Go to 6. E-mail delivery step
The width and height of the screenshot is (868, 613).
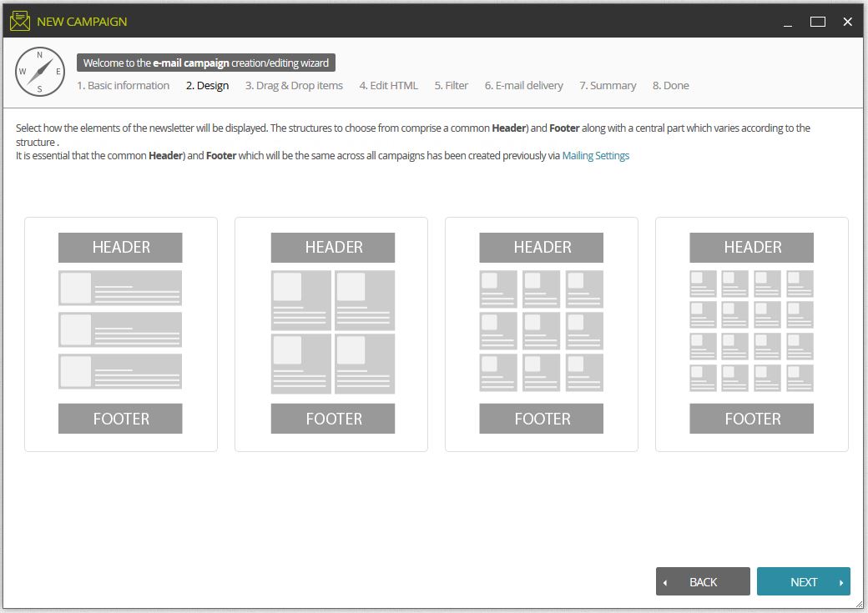click(x=523, y=86)
